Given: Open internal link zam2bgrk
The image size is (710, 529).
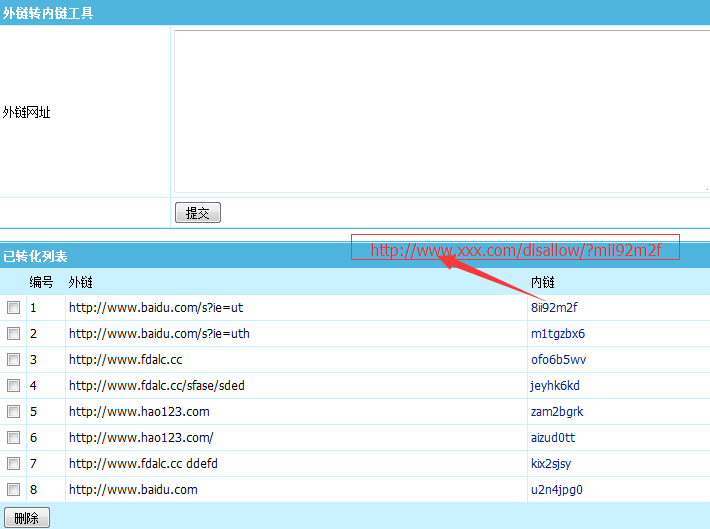Looking at the screenshot, I should coord(557,412).
